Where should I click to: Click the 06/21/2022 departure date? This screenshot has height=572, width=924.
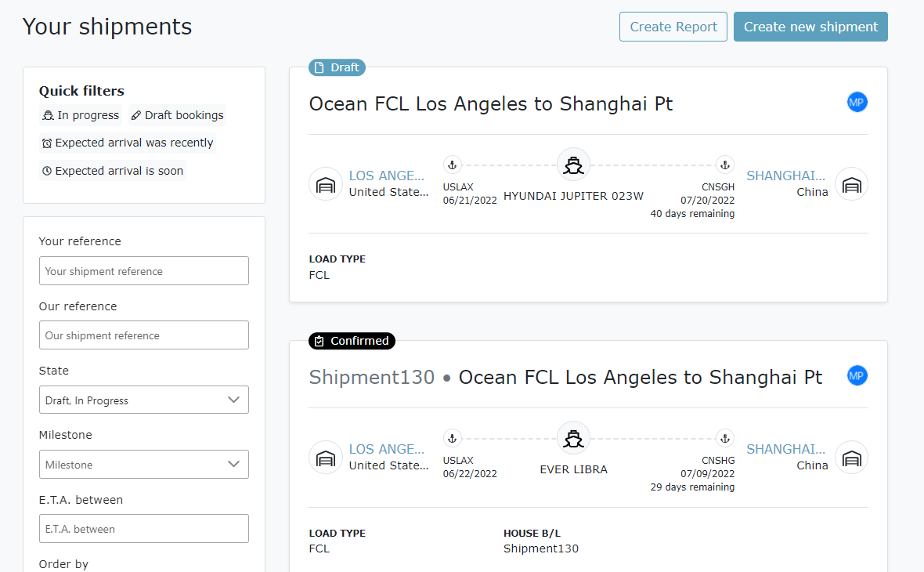[x=470, y=201]
